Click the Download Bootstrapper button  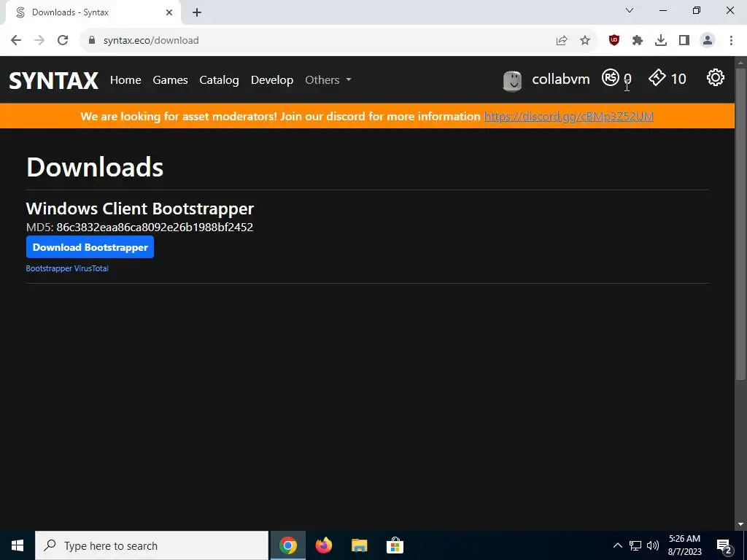(x=90, y=247)
